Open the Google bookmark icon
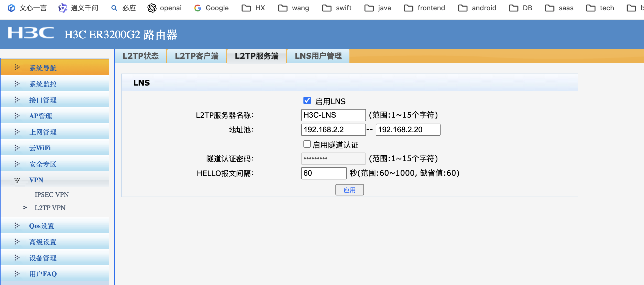This screenshot has width=644, height=285. pyautogui.click(x=198, y=8)
